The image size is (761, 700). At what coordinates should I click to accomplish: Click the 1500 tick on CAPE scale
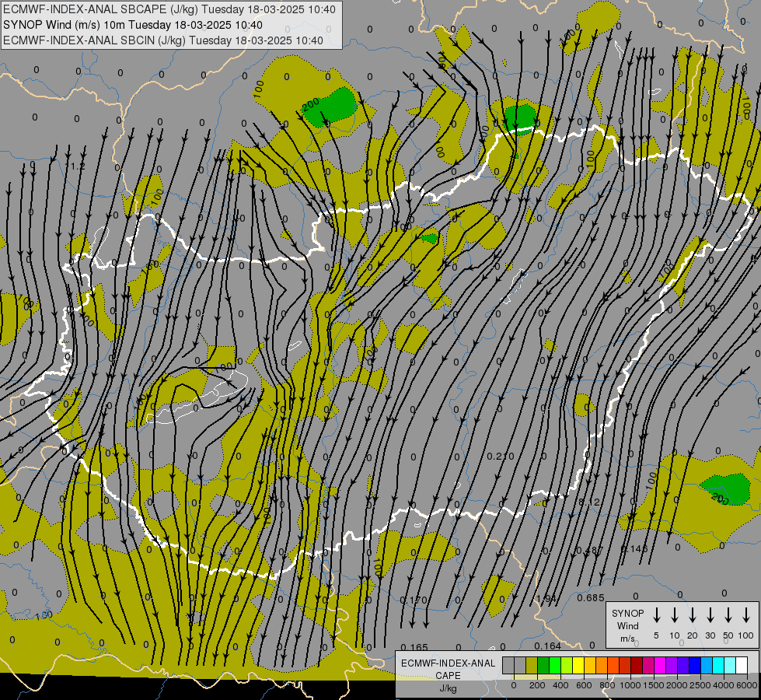654,685
